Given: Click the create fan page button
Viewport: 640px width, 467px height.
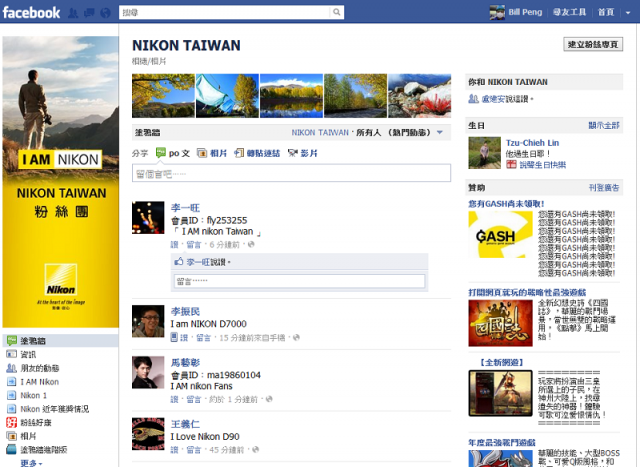Looking at the screenshot, I should pos(593,44).
